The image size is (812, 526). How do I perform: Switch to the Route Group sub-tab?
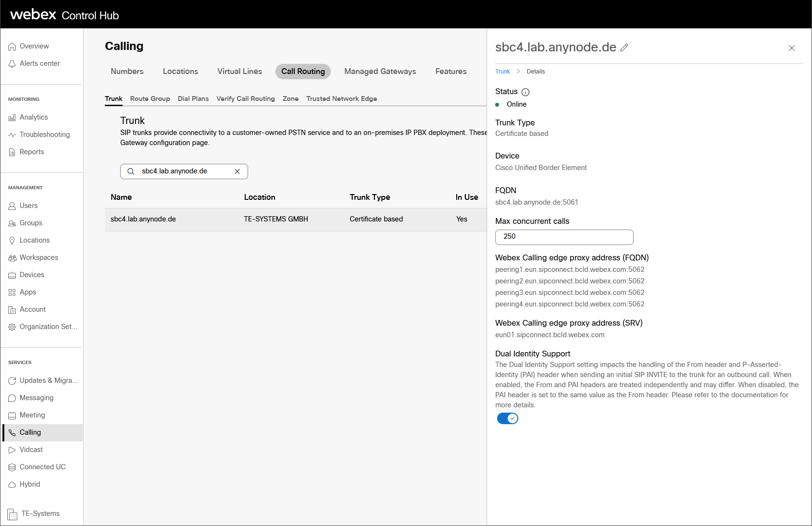(x=150, y=98)
